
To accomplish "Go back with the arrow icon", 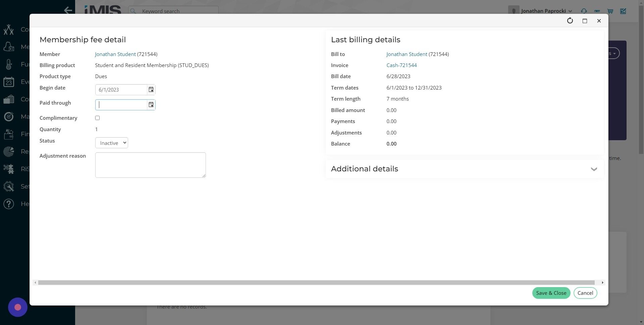I will click(68, 10).
